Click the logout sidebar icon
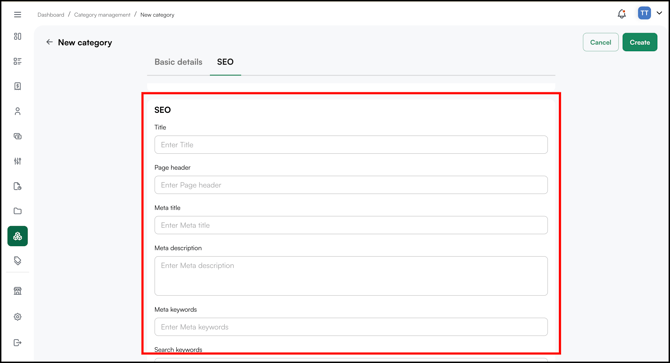This screenshot has height=363, width=670. point(18,343)
